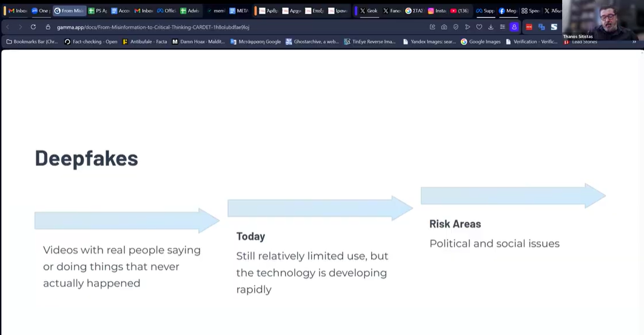Go forward to the next page

[20, 27]
